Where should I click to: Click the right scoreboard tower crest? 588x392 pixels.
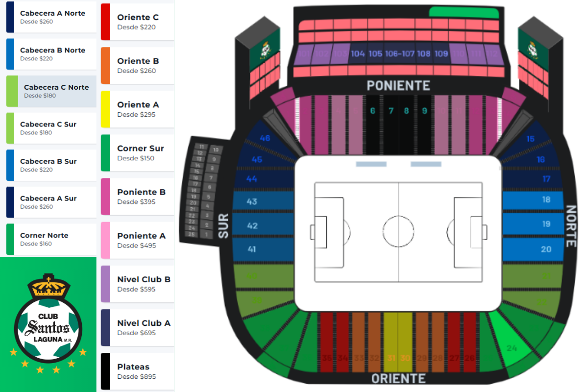pyautogui.click(x=532, y=49)
